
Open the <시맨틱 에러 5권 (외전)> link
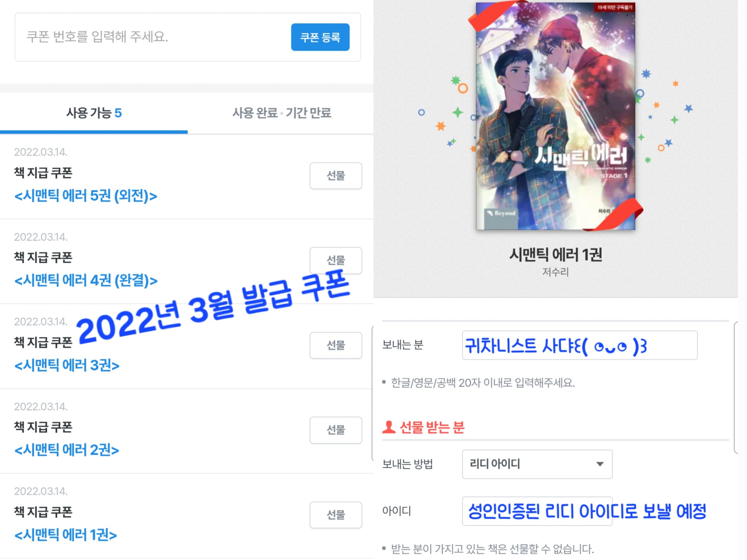click(x=86, y=196)
